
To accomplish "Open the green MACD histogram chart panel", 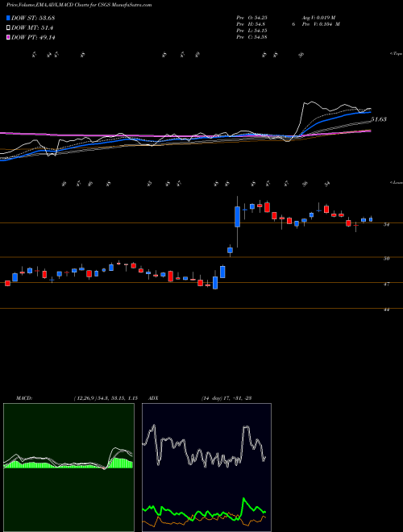I will (x=69, y=468).
